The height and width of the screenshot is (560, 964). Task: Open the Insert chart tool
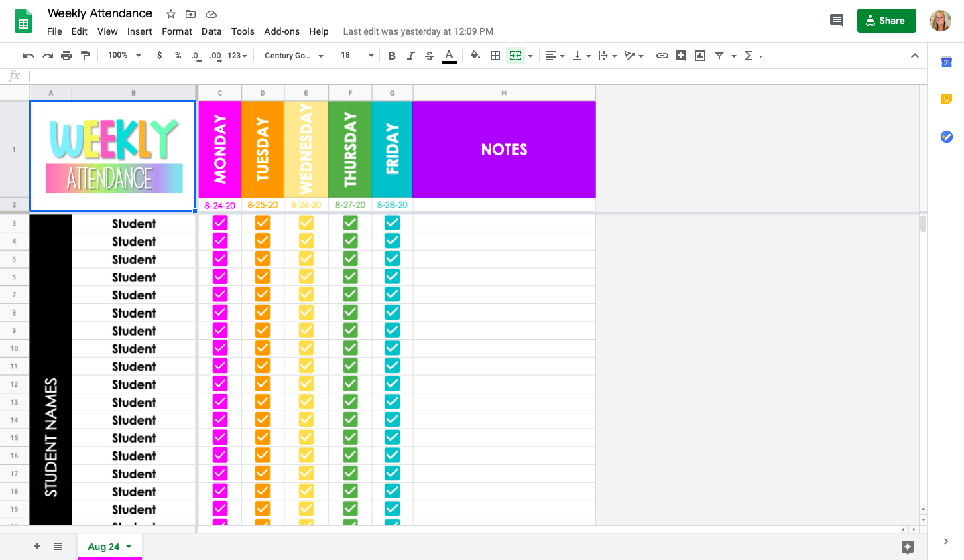(699, 56)
